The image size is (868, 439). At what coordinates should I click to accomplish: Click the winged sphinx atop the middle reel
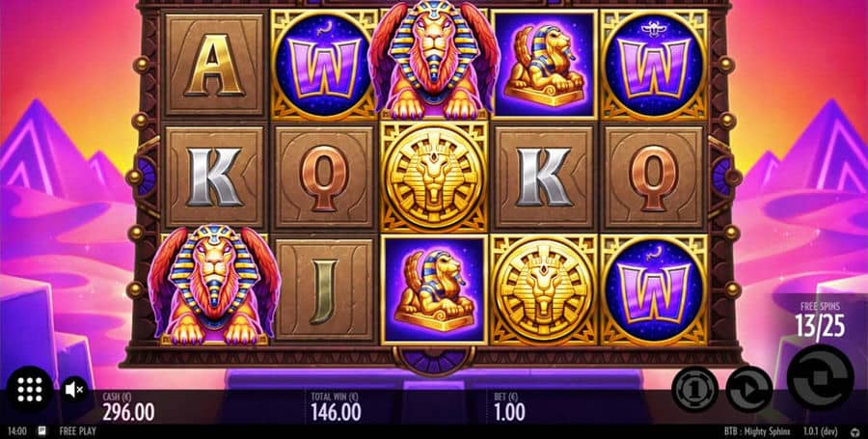434,59
